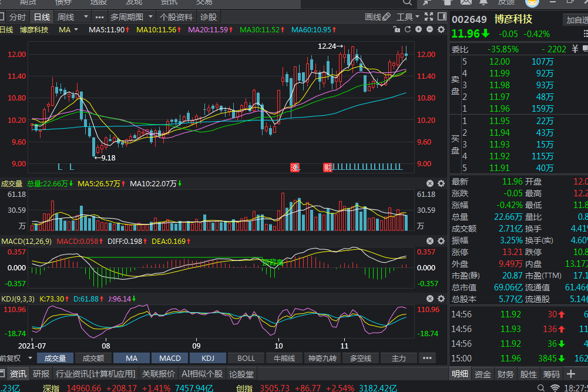Click the lock icon above the chart
Image resolution: width=588 pixels, height=392 pixels.
click(397, 29)
